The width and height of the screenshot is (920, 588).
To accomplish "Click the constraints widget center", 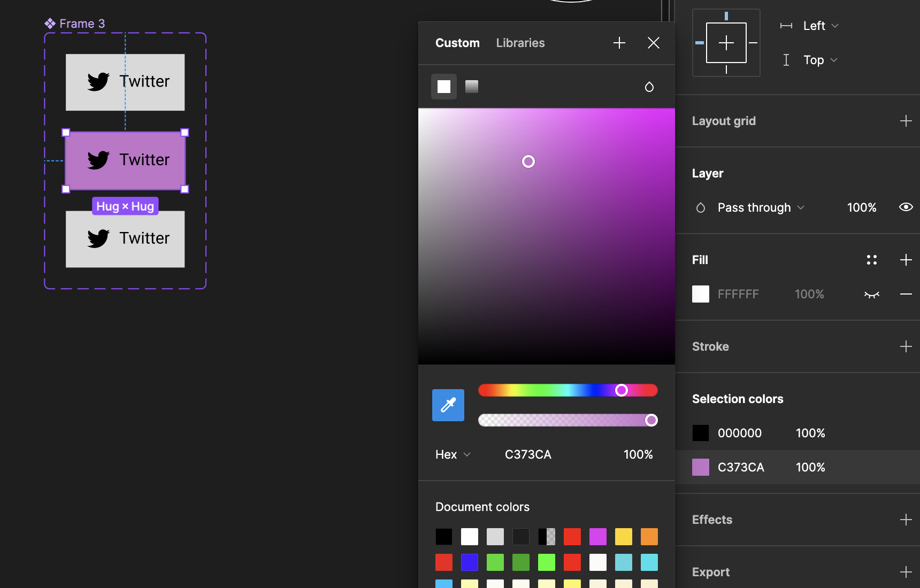I will [x=726, y=43].
